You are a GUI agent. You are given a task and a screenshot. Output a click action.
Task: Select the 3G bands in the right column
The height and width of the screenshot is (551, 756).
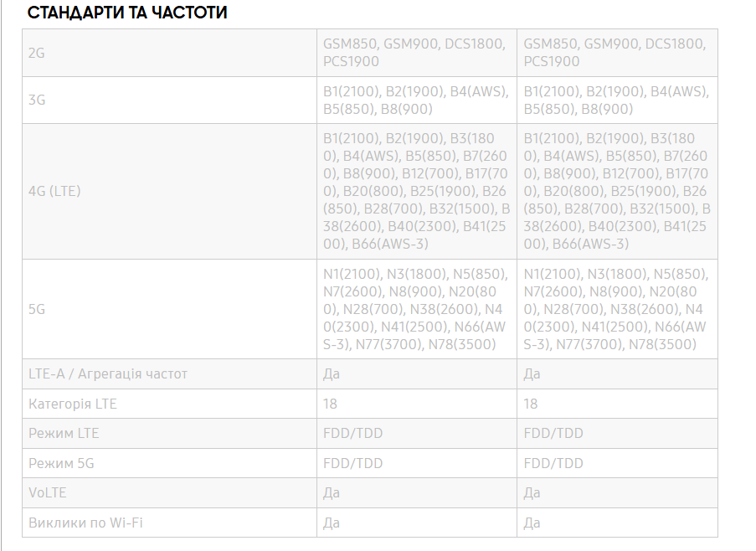point(616,100)
